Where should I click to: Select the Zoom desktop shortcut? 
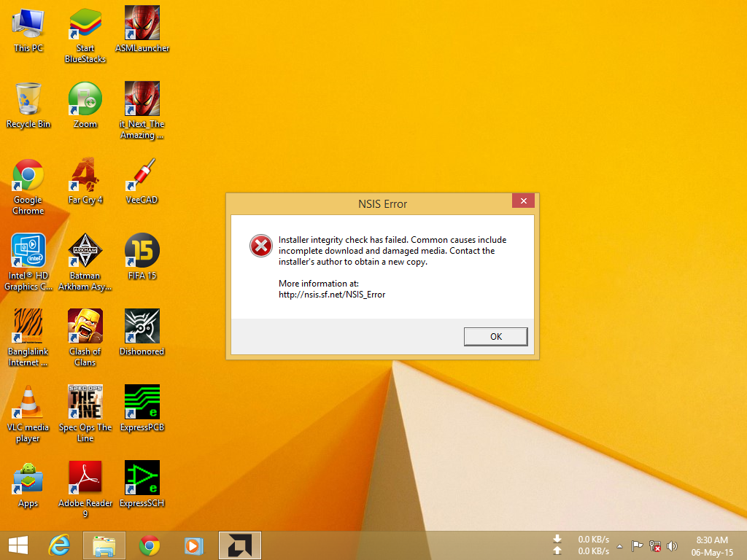click(85, 105)
